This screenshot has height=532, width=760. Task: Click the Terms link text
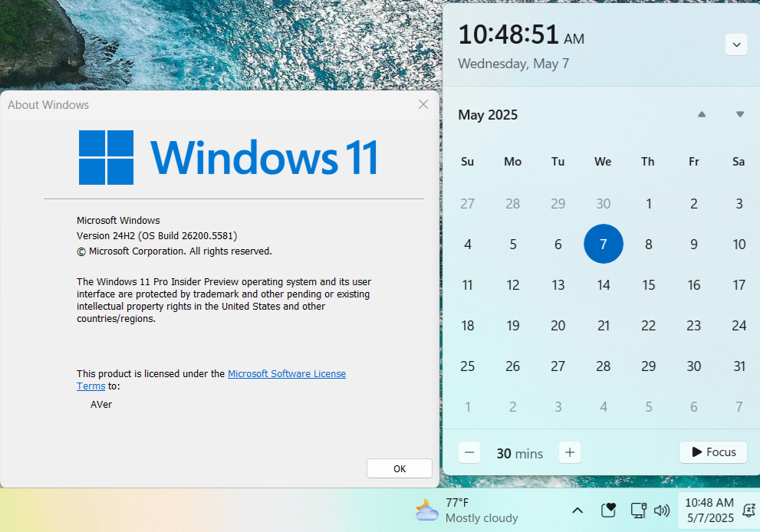90,386
